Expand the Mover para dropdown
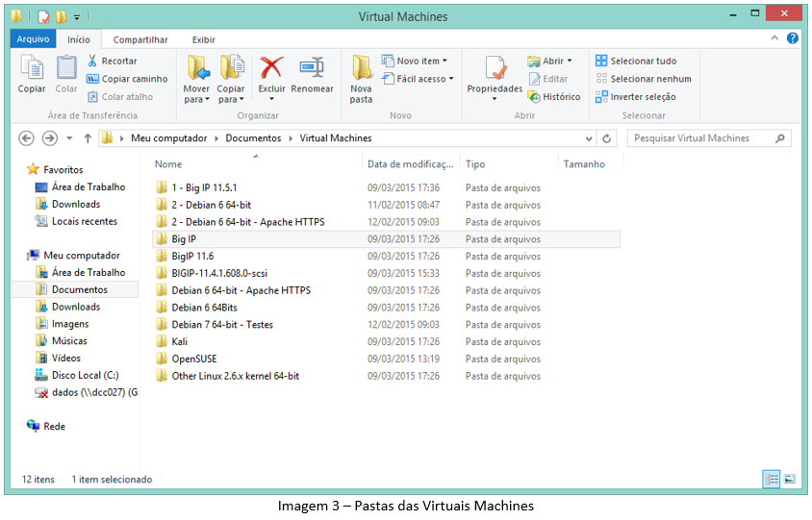The width and height of the screenshot is (812, 520). 196,99
